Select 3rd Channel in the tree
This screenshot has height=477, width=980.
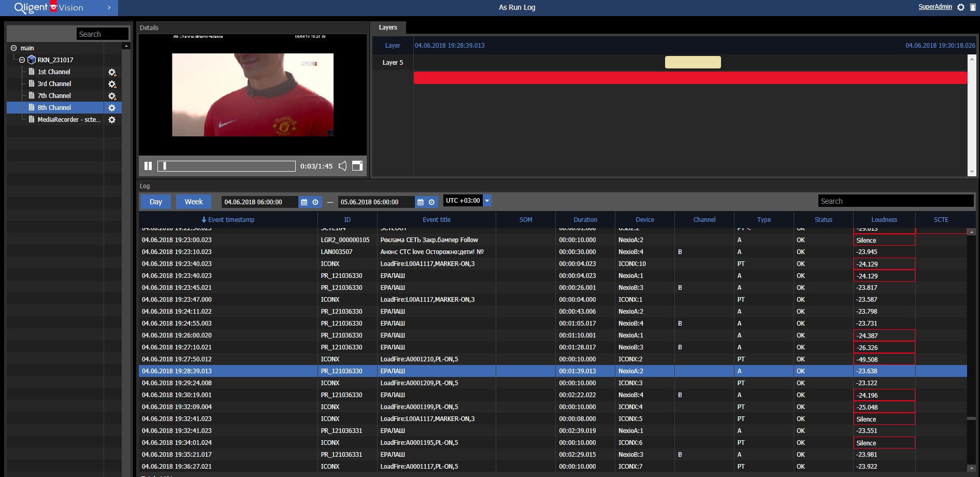(x=54, y=84)
